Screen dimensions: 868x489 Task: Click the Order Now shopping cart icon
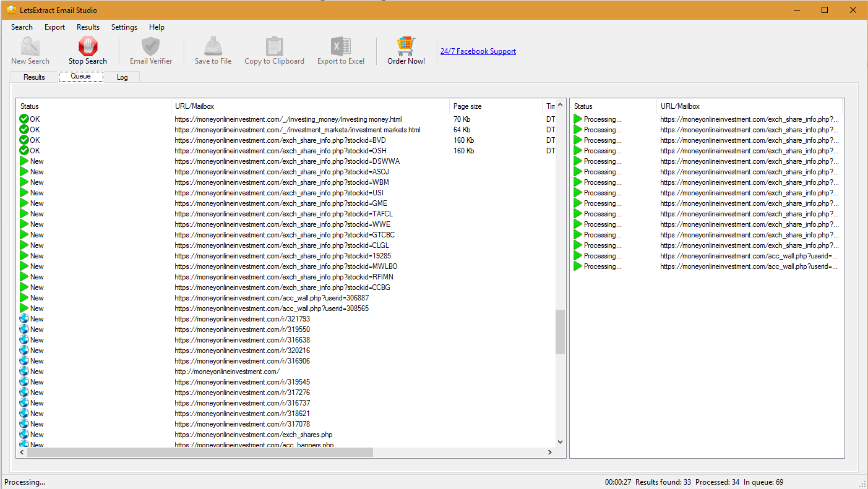pos(406,46)
